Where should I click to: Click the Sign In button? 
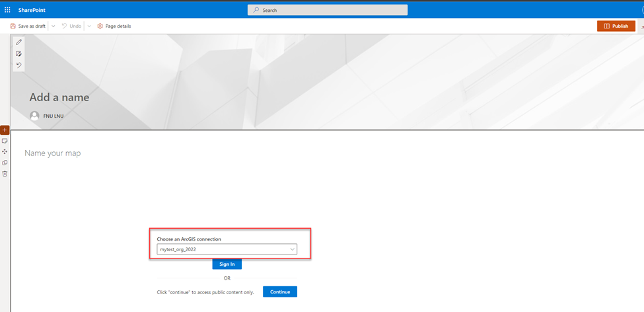[x=227, y=264]
